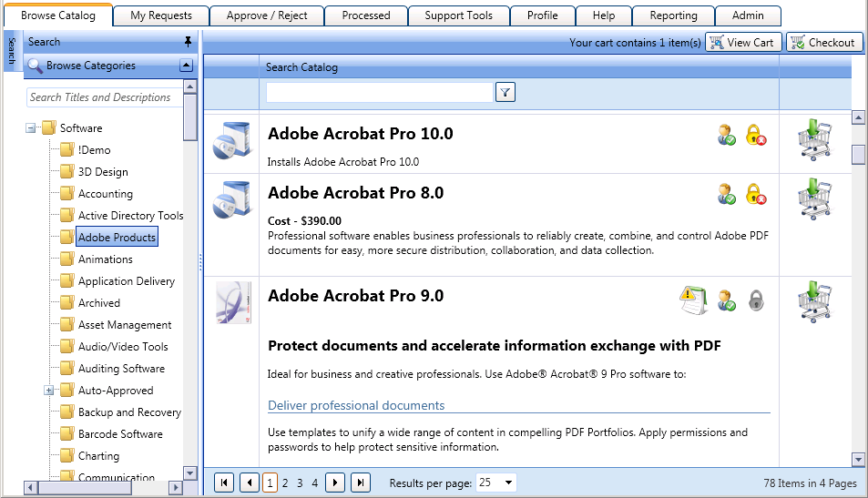Select the Application Delivery category
The height and width of the screenshot is (498, 868).
click(x=127, y=281)
